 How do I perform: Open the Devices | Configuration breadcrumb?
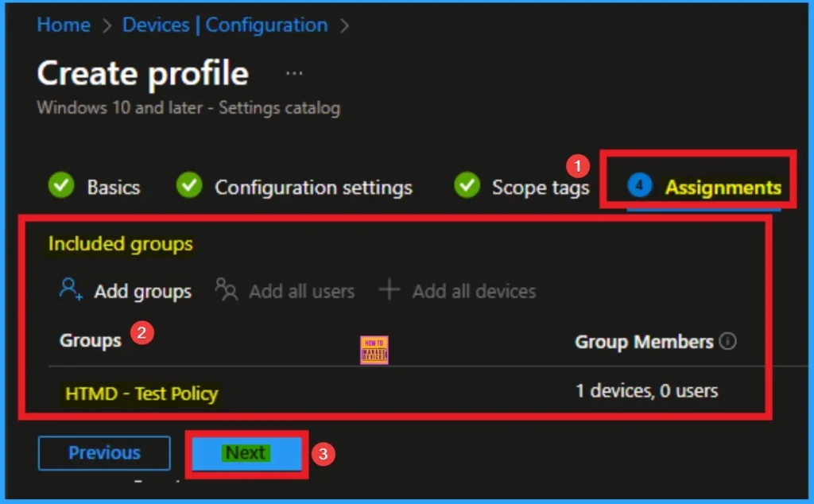225,25
